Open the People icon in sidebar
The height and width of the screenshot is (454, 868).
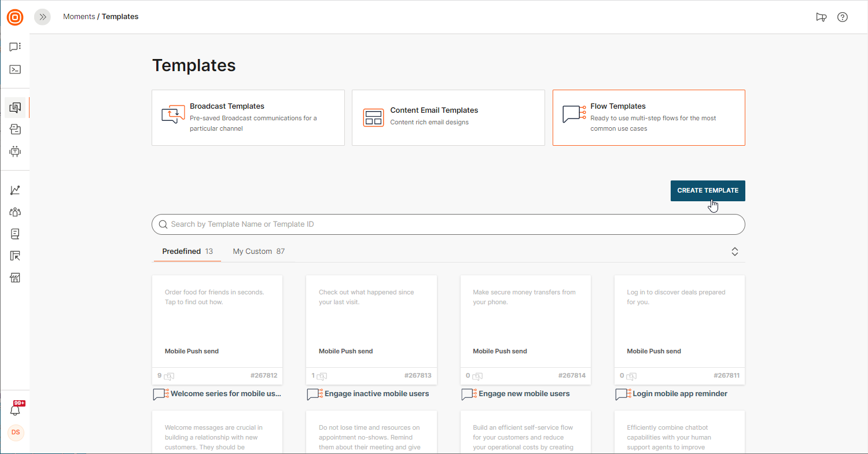click(15, 212)
